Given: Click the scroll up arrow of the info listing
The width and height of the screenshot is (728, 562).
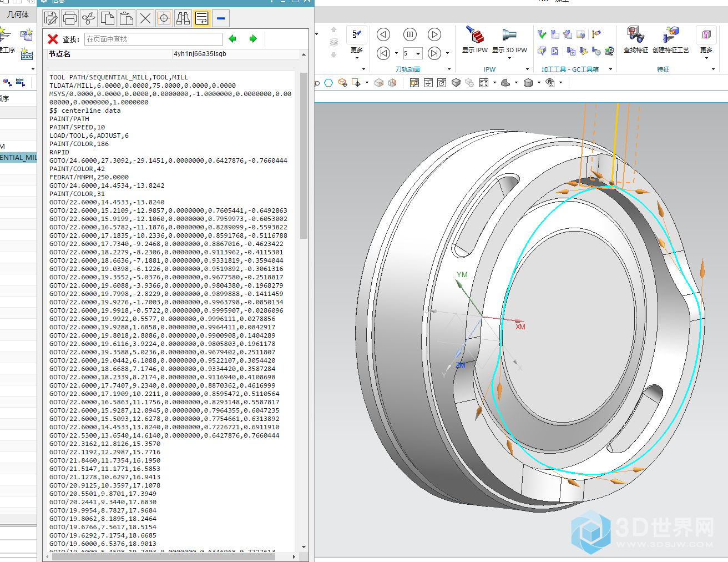Looking at the screenshot, I should 304,54.
